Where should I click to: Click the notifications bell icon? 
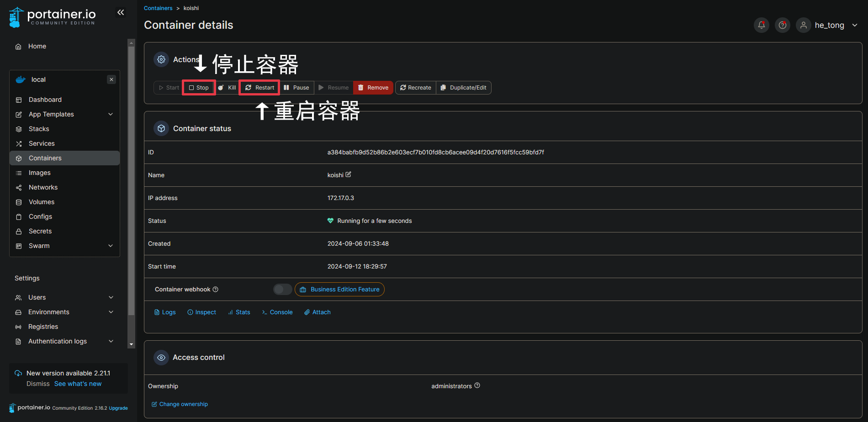tap(761, 25)
